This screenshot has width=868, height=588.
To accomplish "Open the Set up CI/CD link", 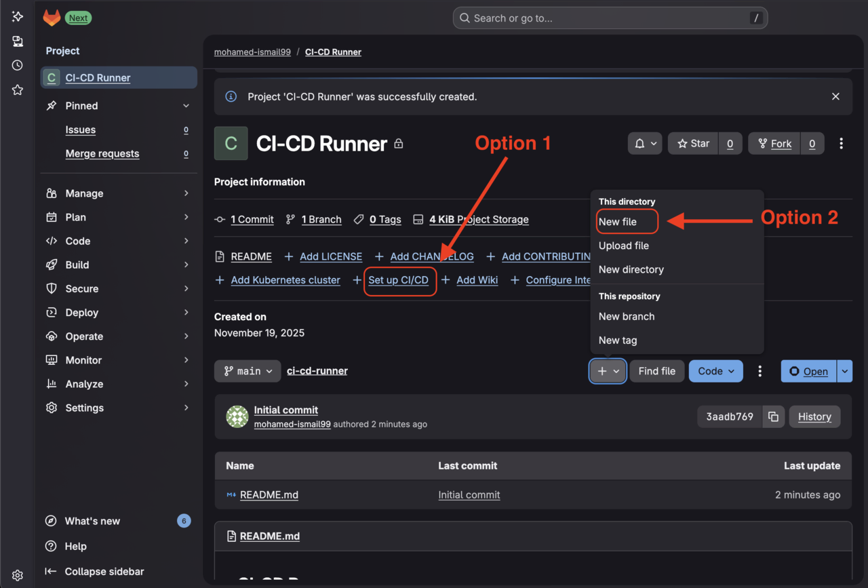I will 400,280.
